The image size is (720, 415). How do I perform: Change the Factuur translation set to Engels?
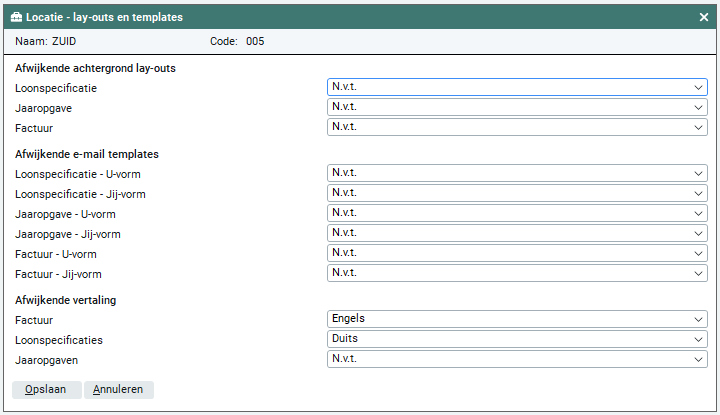516,319
